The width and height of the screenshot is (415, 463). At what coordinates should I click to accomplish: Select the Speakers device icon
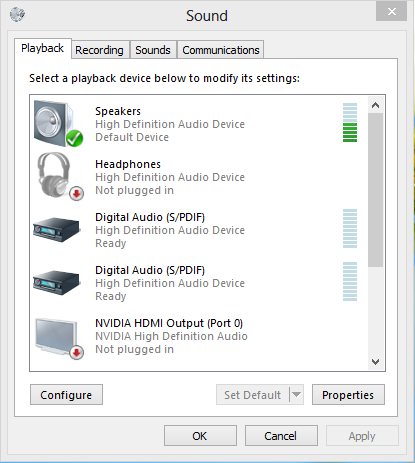(58, 123)
